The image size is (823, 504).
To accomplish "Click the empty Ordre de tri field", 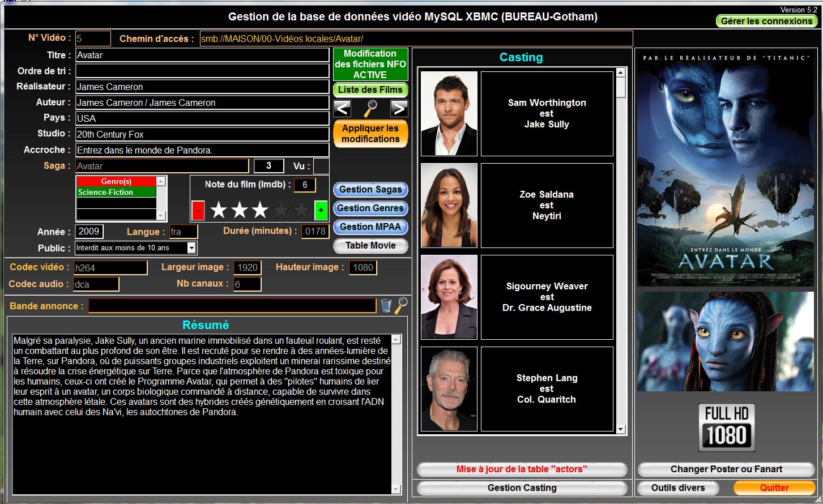I will (202, 71).
